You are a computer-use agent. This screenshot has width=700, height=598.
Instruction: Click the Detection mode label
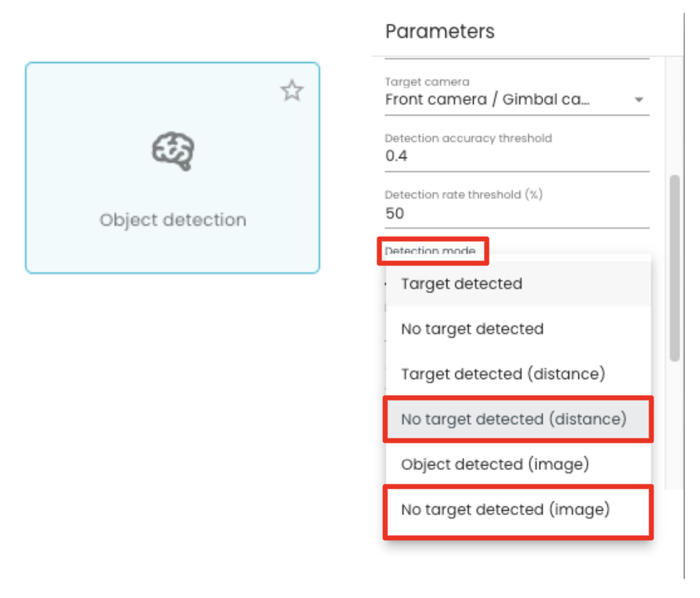point(430,250)
